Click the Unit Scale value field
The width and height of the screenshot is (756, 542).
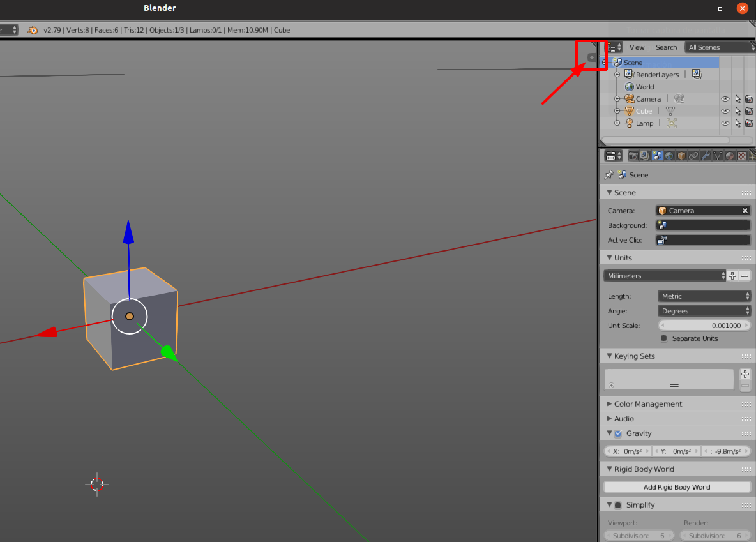pos(704,326)
